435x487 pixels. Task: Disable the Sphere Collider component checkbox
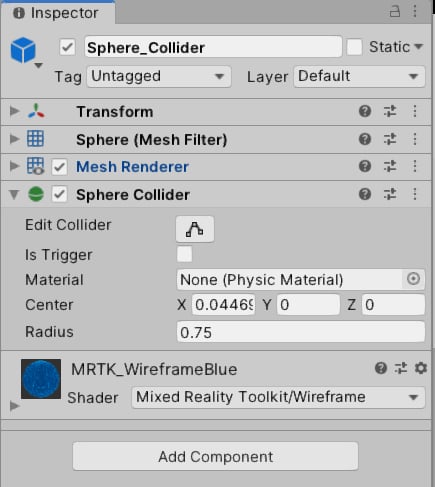pos(59,194)
